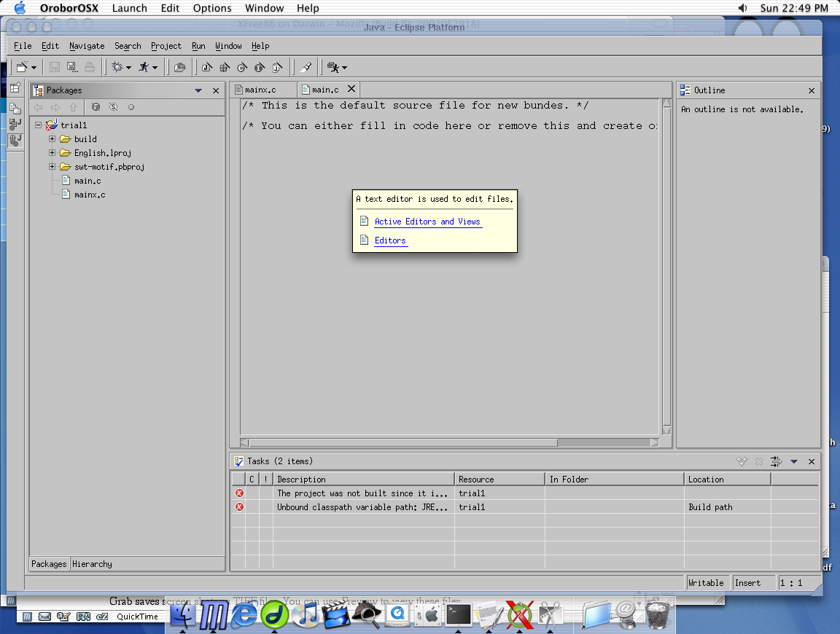The height and width of the screenshot is (634, 840).
Task: Click the Save As toolbar icon
Action: coord(71,67)
